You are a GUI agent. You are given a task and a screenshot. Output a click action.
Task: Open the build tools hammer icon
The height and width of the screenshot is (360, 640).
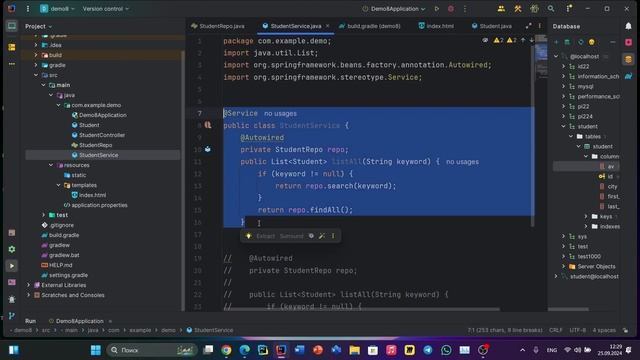click(518, 9)
